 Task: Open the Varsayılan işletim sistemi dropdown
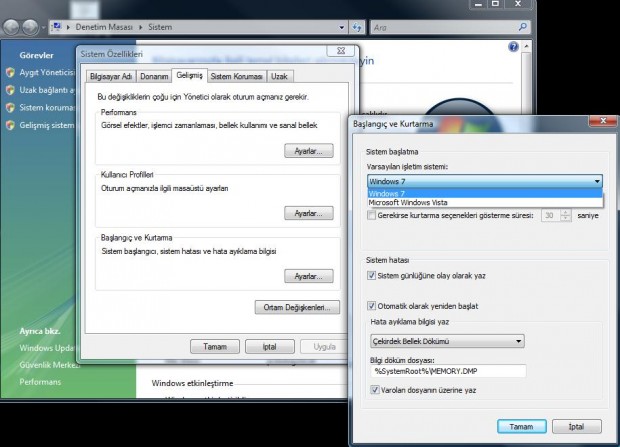point(484,181)
